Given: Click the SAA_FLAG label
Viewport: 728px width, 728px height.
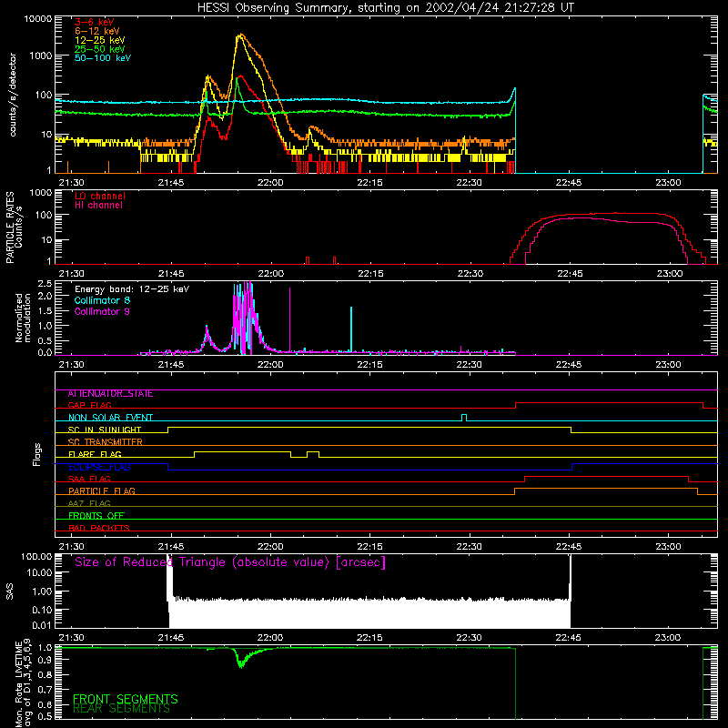Looking at the screenshot, I should 89,479.
